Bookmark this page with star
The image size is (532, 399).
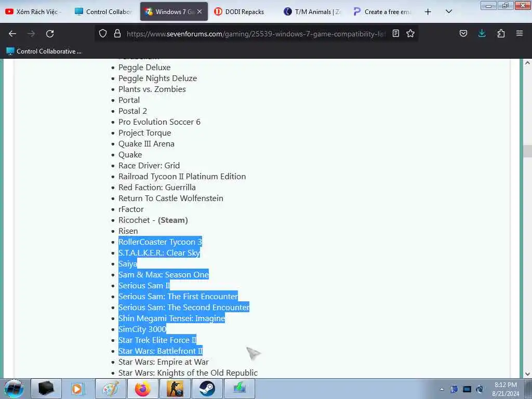coord(410,33)
